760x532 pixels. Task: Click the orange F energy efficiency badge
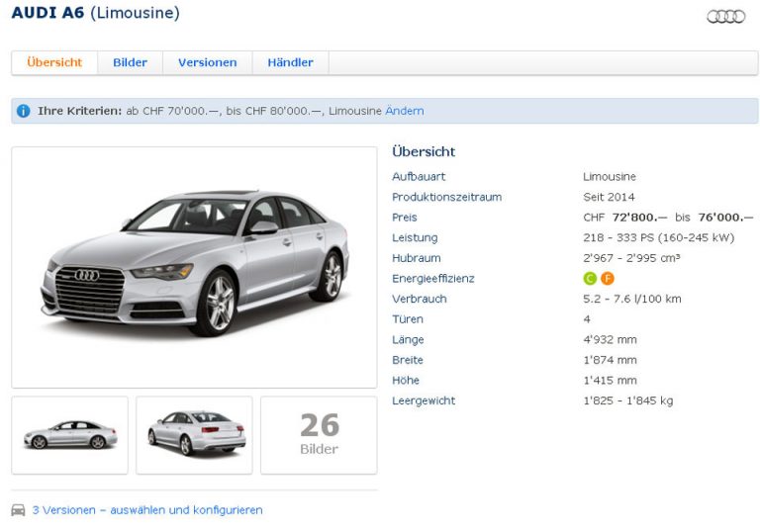click(607, 279)
